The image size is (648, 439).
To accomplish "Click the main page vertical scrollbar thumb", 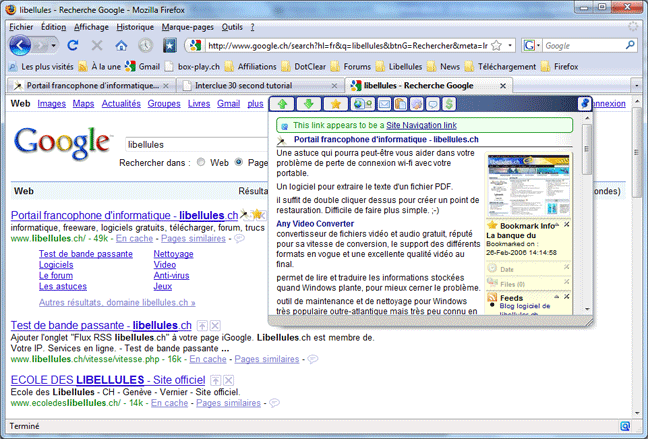I will (638, 153).
